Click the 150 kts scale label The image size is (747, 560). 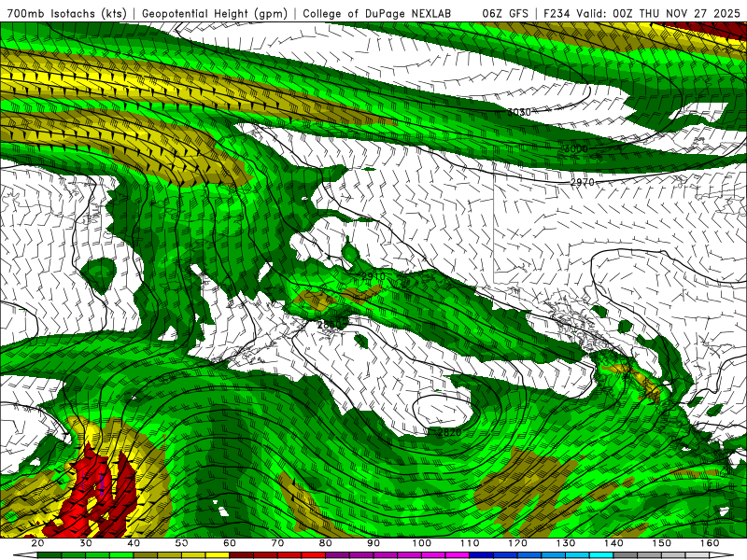tap(662, 543)
